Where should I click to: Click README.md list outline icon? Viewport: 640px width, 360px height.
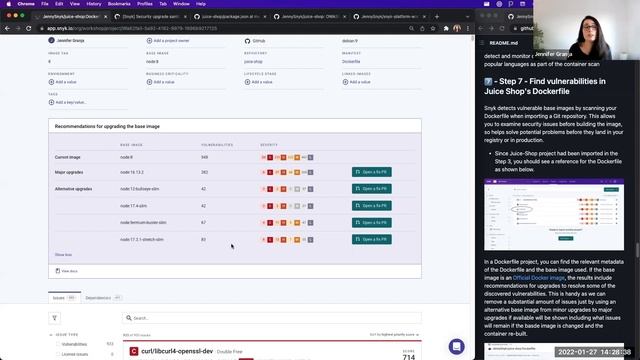pyautogui.click(x=482, y=43)
